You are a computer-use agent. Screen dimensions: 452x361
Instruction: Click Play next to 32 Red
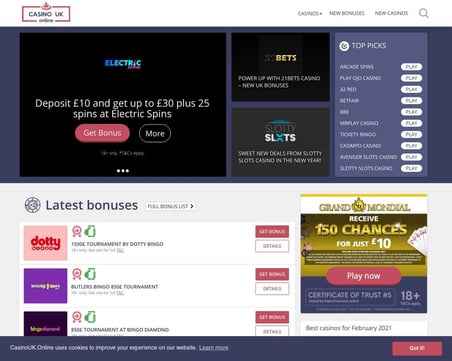pos(411,89)
